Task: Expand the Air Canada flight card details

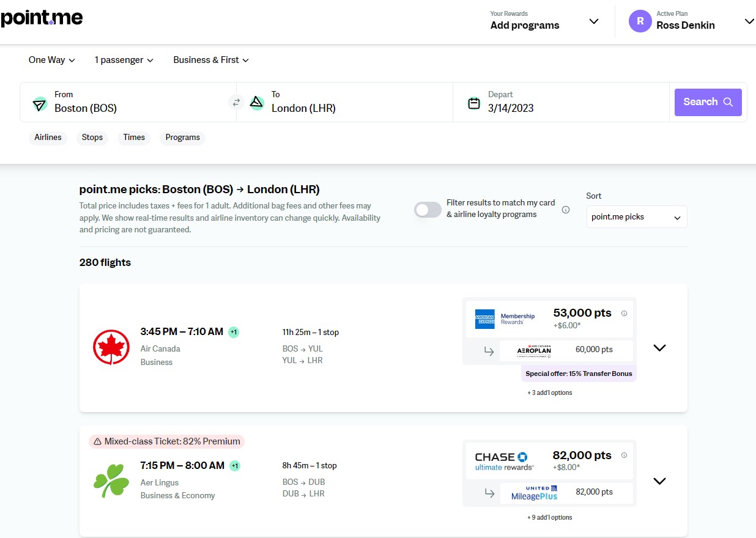Action: coord(659,347)
